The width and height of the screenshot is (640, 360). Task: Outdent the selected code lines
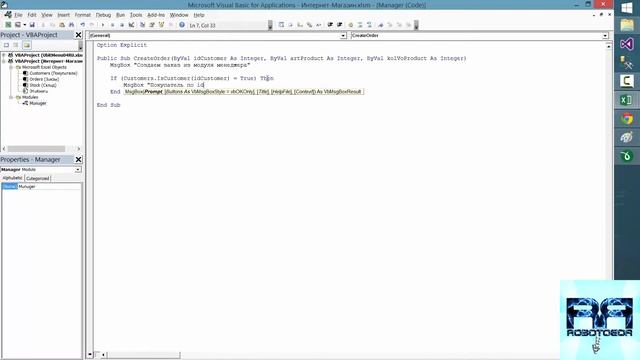[340, 25]
